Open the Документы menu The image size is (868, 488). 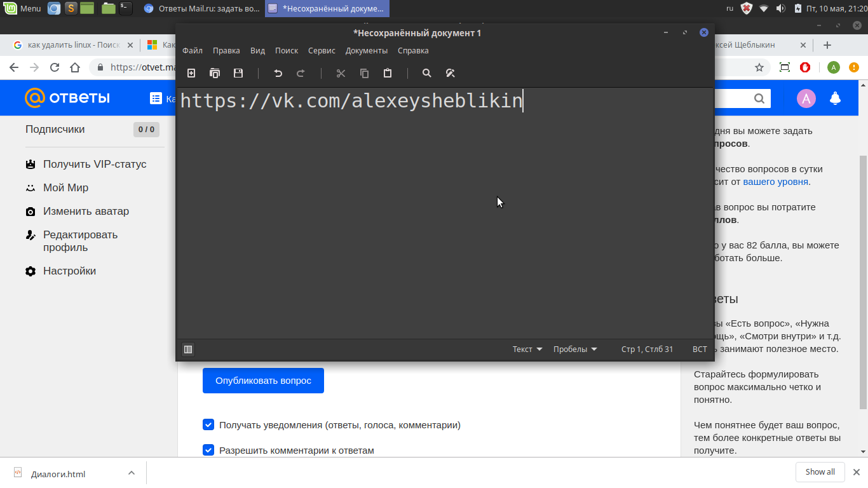[367, 50]
